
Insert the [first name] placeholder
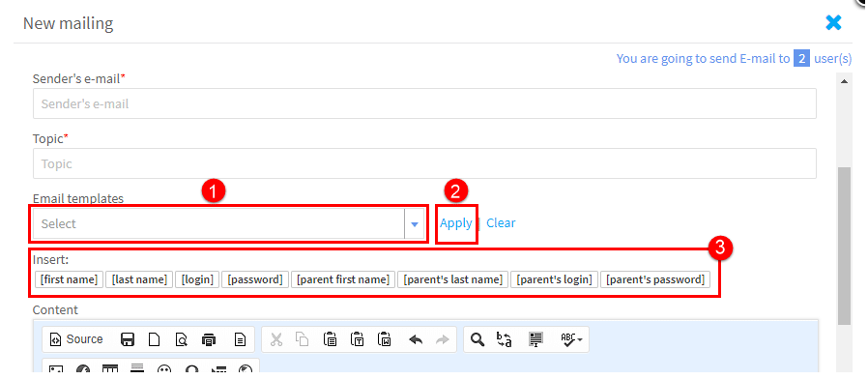point(70,279)
